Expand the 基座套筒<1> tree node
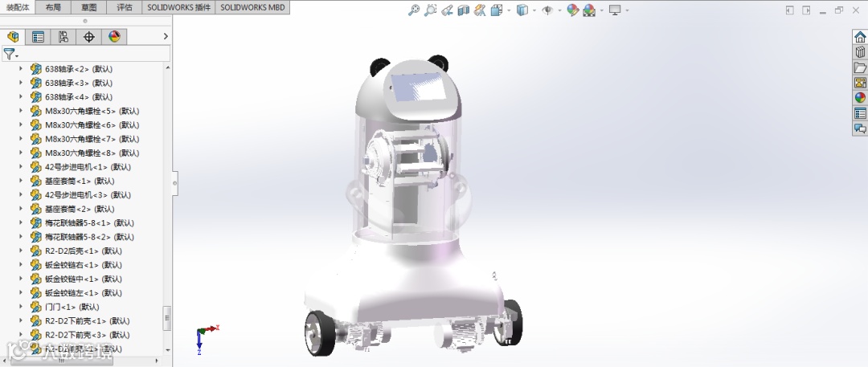Screen dimensions: 868x367 point(21,181)
